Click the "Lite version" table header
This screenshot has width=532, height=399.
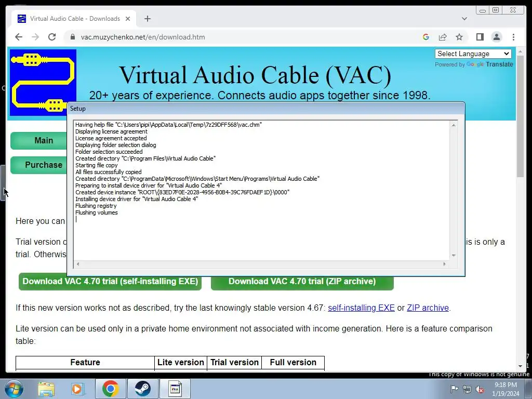pos(180,362)
